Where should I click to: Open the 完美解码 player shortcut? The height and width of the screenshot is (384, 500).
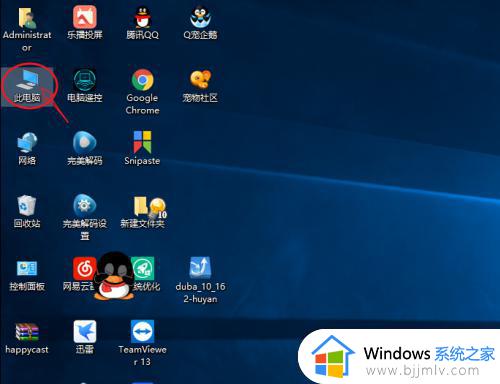point(85,143)
